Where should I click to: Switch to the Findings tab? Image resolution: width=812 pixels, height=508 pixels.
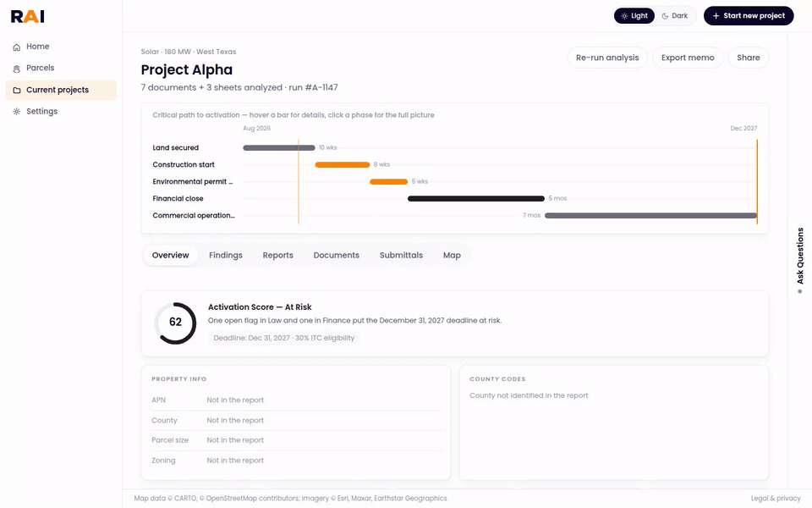coord(226,255)
